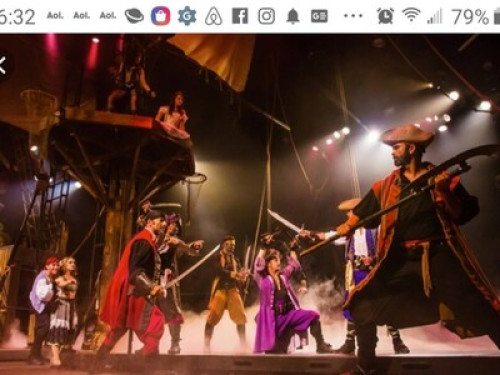Open the Facebook notification icon
This screenshot has height=375, width=500.
240,16
